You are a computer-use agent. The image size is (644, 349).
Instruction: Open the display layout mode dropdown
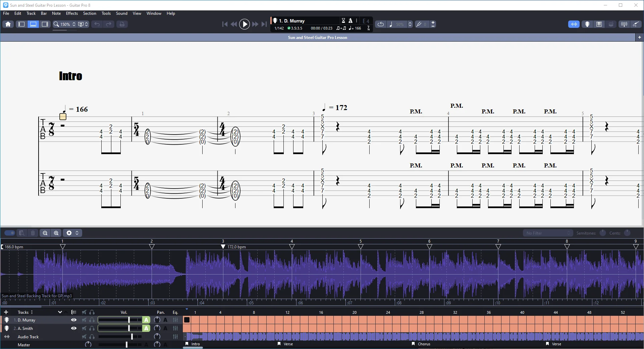83,24
